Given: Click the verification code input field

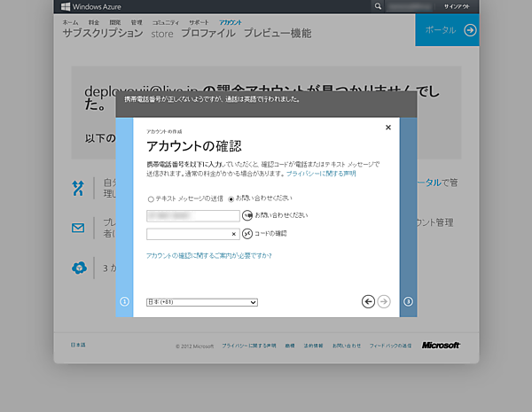Looking at the screenshot, I should (x=188, y=234).
